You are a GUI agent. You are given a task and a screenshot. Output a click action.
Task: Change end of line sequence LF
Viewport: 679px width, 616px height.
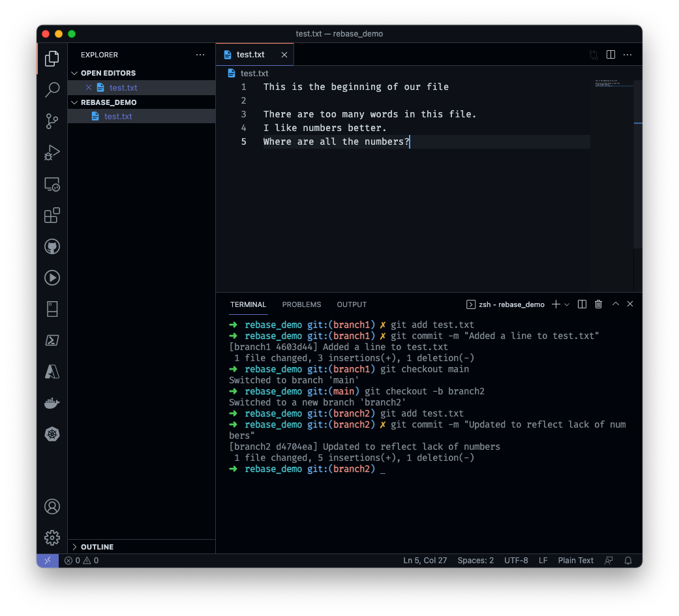tap(543, 561)
